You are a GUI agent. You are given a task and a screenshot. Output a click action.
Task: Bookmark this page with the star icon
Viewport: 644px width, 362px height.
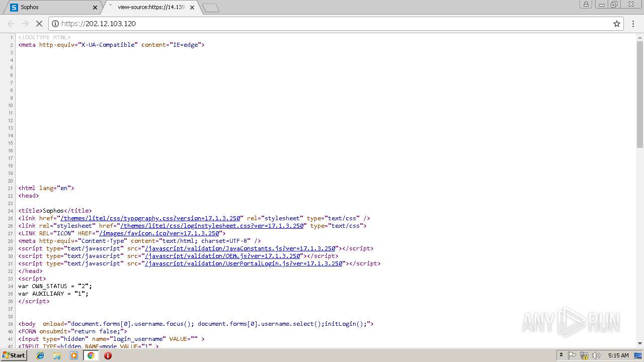point(617,24)
